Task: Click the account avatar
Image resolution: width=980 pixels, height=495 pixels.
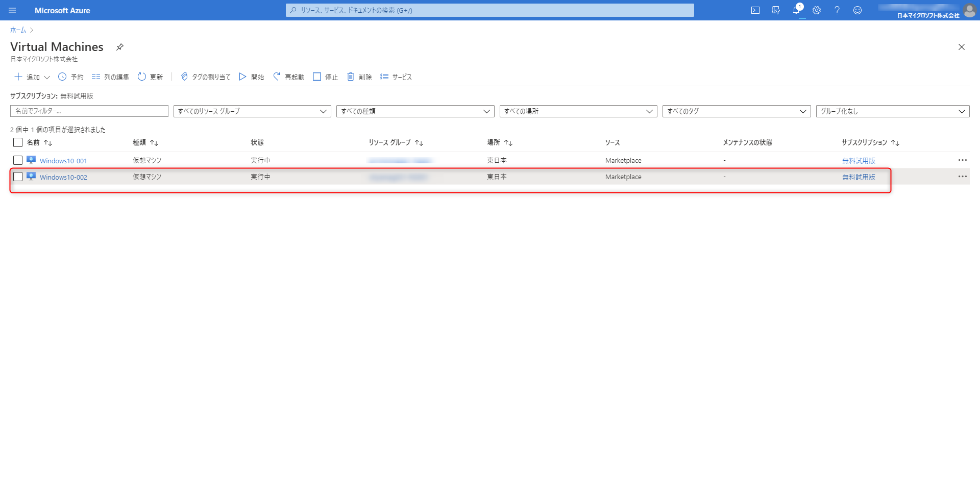Action: (x=970, y=10)
